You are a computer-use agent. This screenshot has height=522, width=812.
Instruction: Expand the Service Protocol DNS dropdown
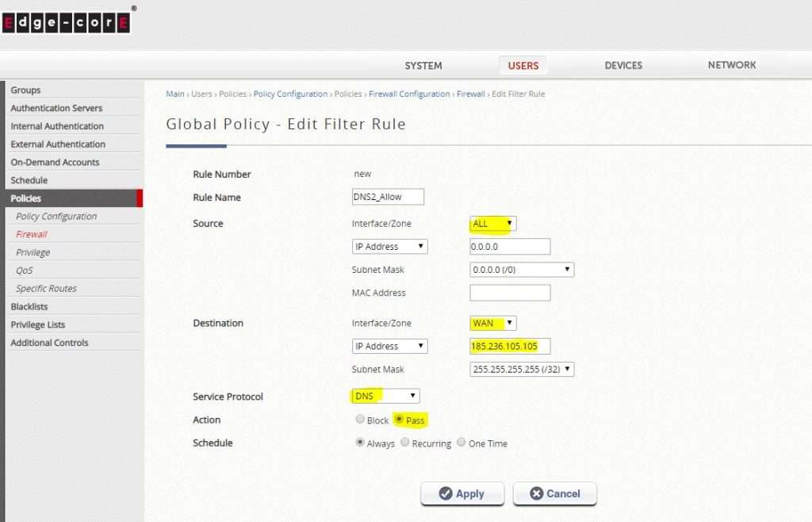(385, 396)
